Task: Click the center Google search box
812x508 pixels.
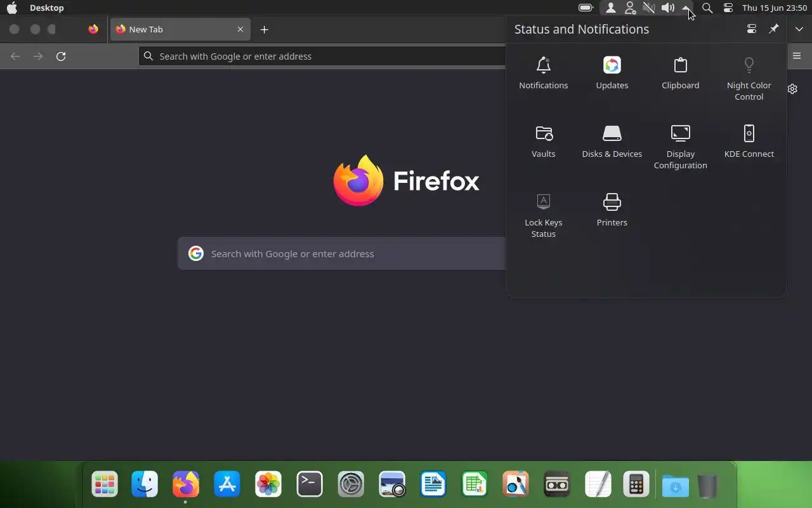Action: (342, 253)
